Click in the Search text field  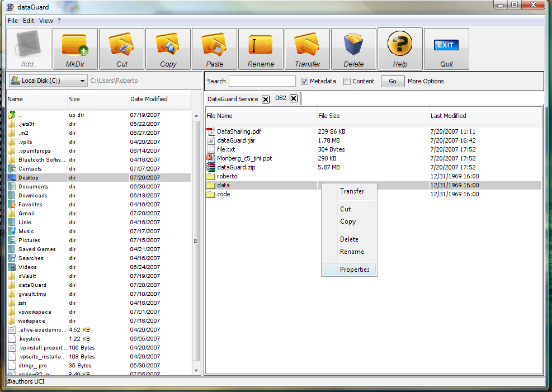[x=262, y=81]
